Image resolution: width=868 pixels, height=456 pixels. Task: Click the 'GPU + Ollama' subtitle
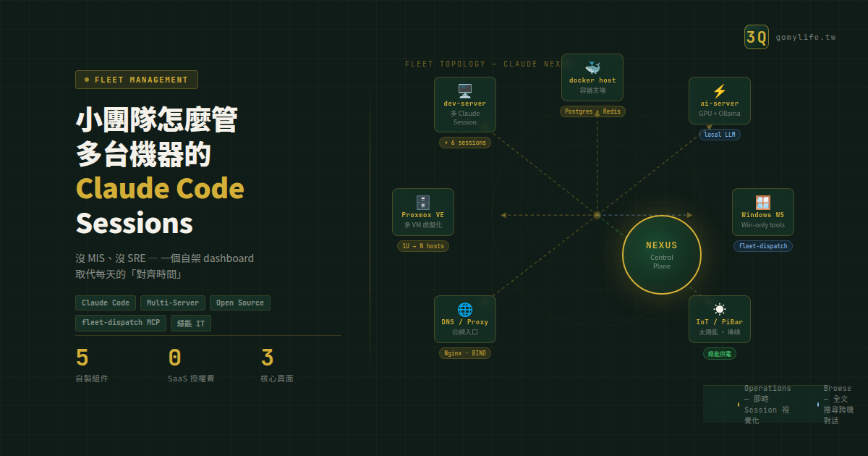[720, 114]
